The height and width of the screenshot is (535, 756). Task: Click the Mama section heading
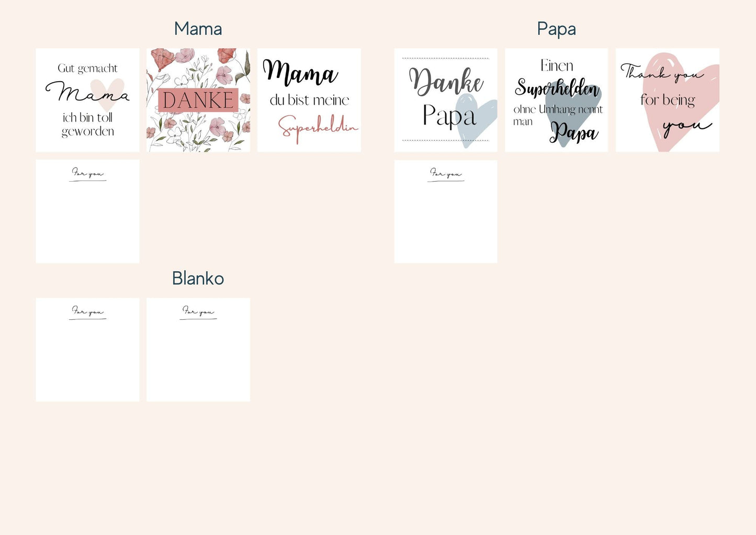pyautogui.click(x=198, y=29)
